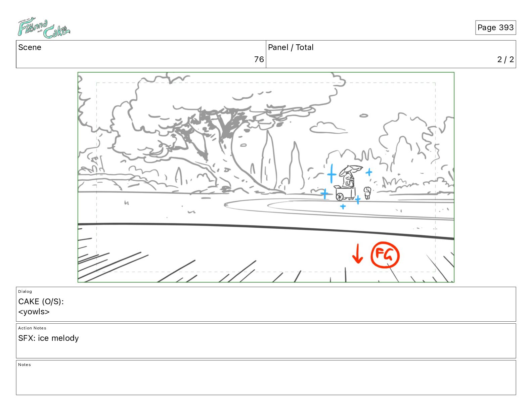This screenshot has width=532, height=411.
Task: Click the Page 393 label
Action: [x=495, y=28]
